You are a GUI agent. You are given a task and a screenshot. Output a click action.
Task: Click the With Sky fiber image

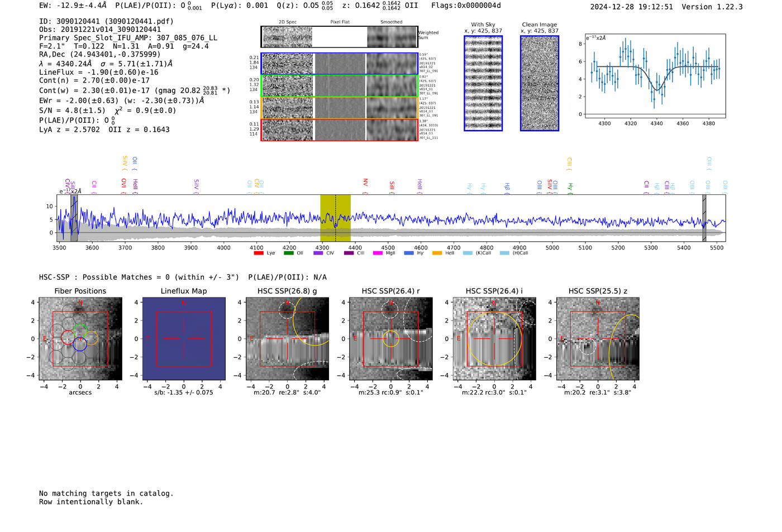(483, 83)
